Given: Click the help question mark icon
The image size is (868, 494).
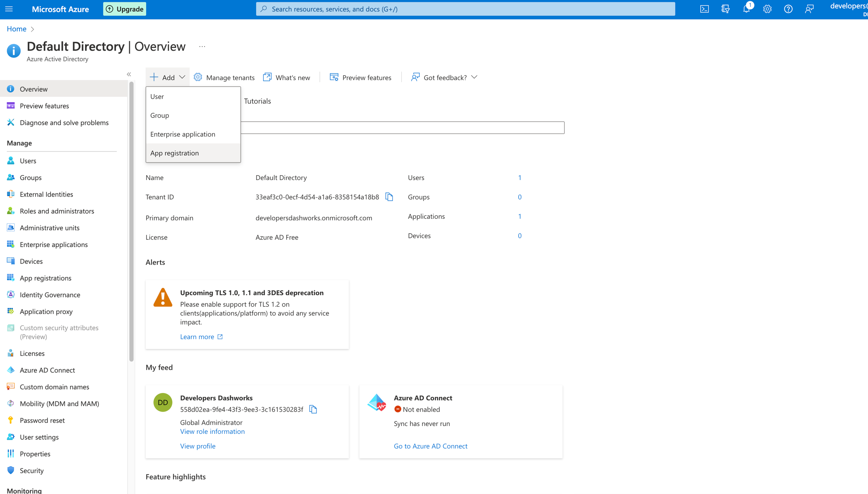Looking at the screenshot, I should [788, 9].
